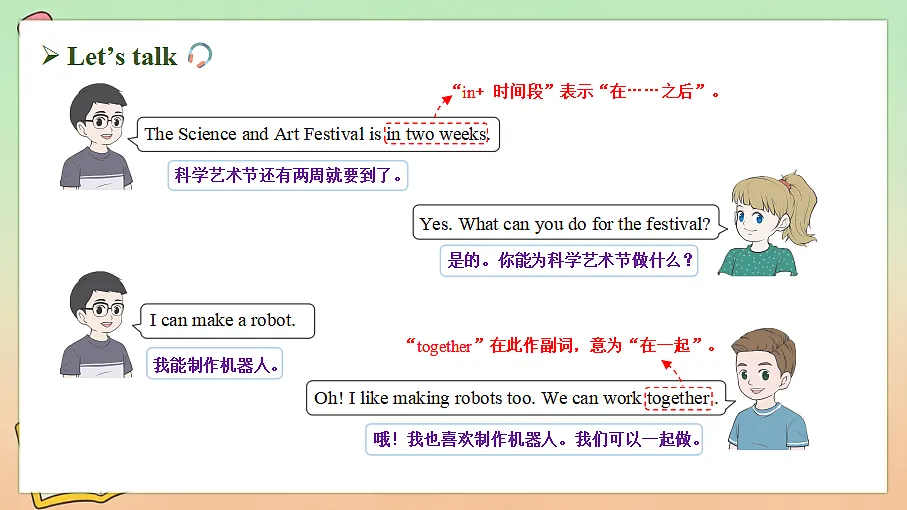The image size is (907, 510).
Task: Click the ponytail girl character image
Action: [x=768, y=224]
